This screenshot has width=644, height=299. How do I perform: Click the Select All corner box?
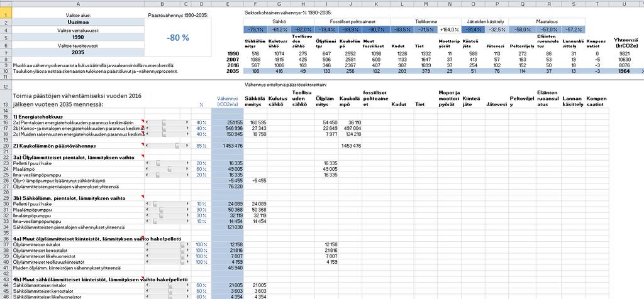pos(6,4)
